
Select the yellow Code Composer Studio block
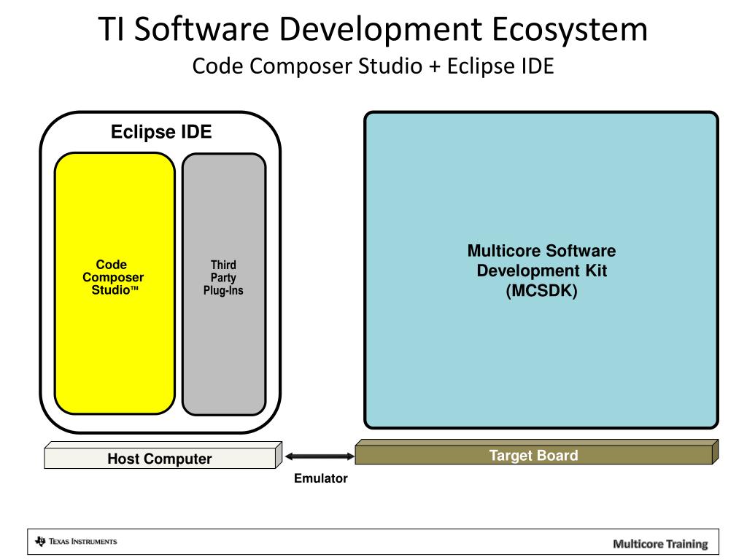115,284
